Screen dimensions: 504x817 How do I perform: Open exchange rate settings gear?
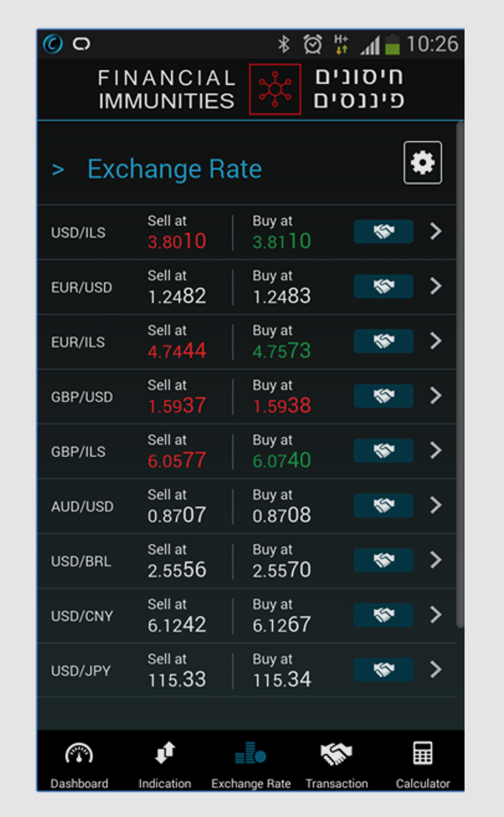423,163
